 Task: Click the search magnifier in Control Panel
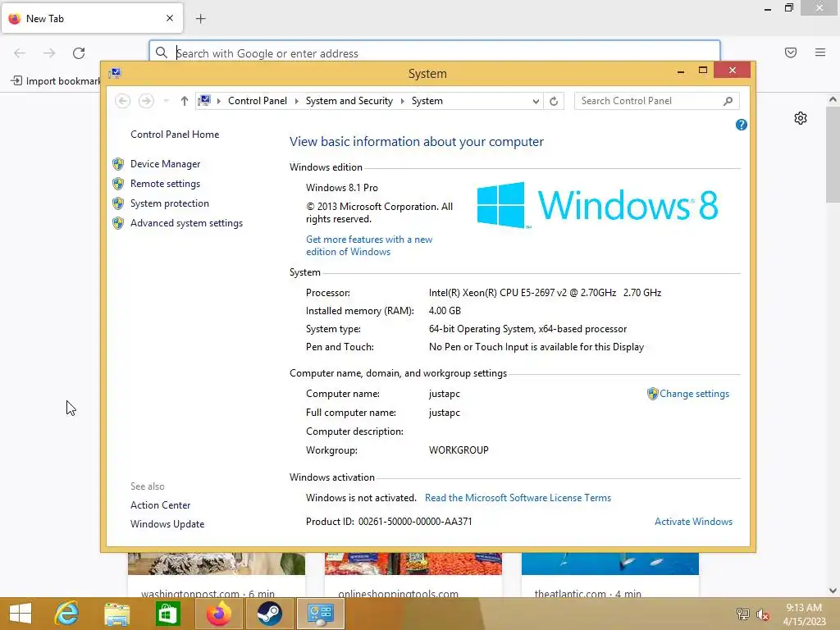point(728,101)
